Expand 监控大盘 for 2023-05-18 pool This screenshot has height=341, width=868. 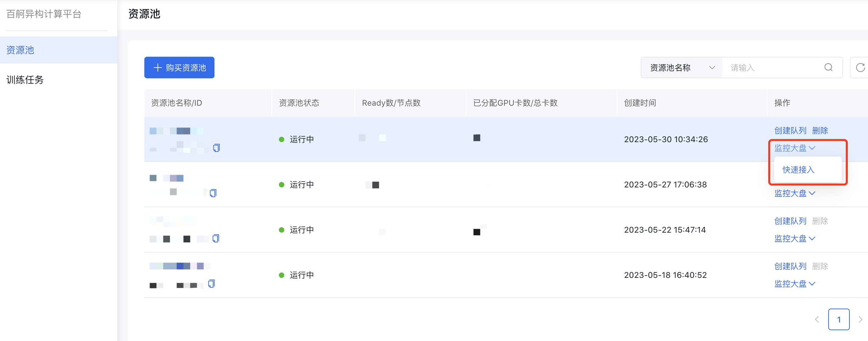click(x=794, y=284)
